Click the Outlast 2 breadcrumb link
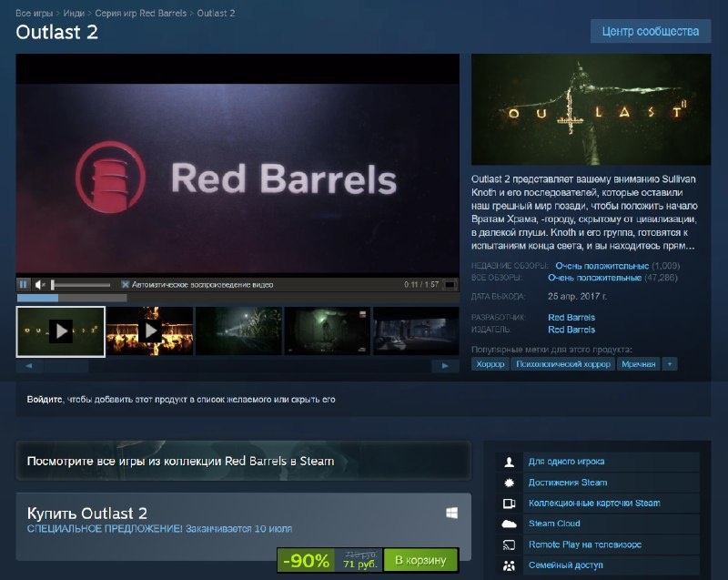The width and height of the screenshot is (728, 580). point(216,13)
